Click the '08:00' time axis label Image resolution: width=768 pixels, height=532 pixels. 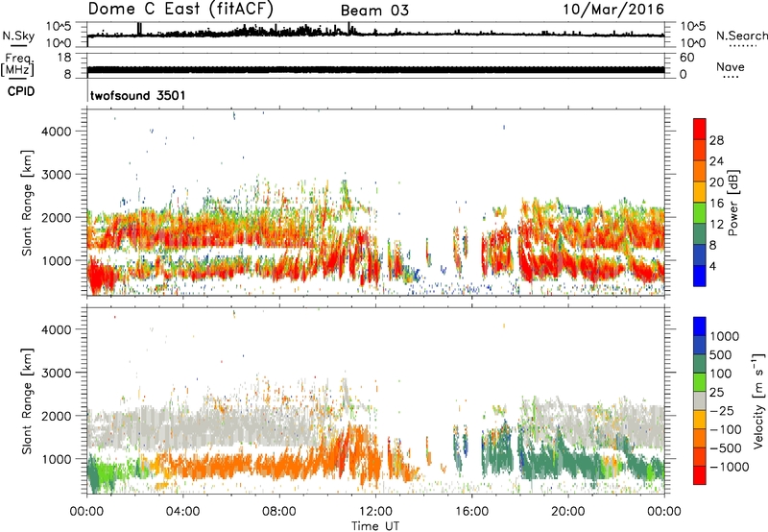point(279,512)
